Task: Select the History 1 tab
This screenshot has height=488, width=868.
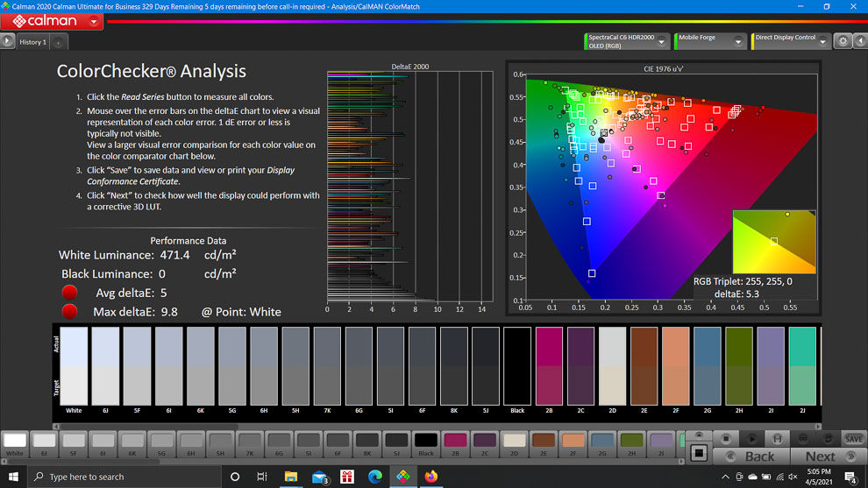Action: coord(32,42)
